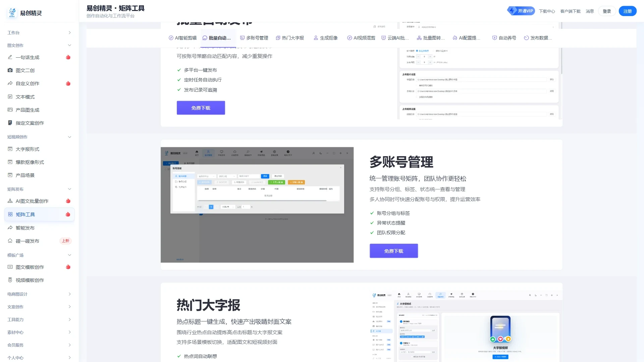Open the 消息 link
Viewport: 644px width, 362px height.
click(x=590, y=11)
